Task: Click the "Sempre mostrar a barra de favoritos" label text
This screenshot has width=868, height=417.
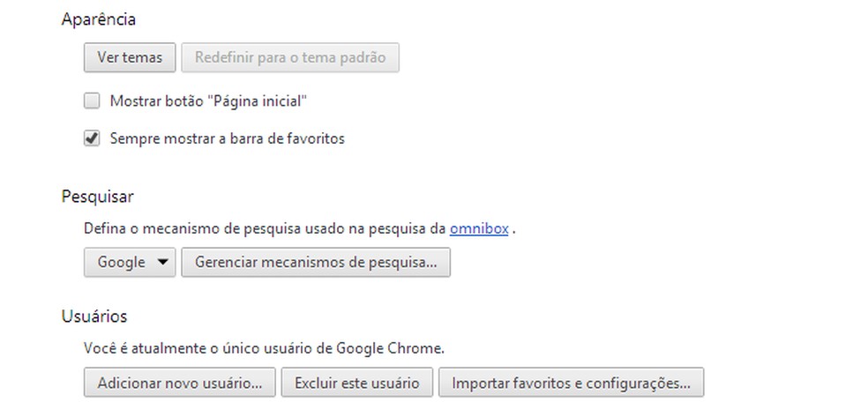Action: [227, 138]
